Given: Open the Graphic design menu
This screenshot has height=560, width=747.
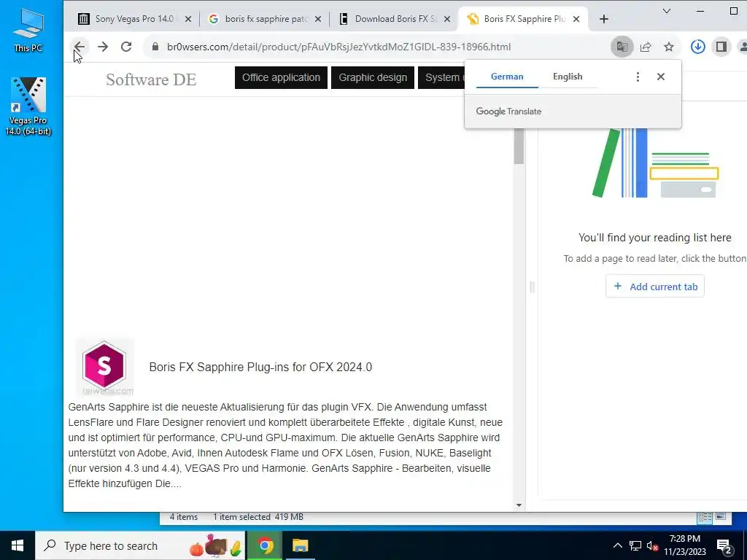Looking at the screenshot, I should [373, 77].
